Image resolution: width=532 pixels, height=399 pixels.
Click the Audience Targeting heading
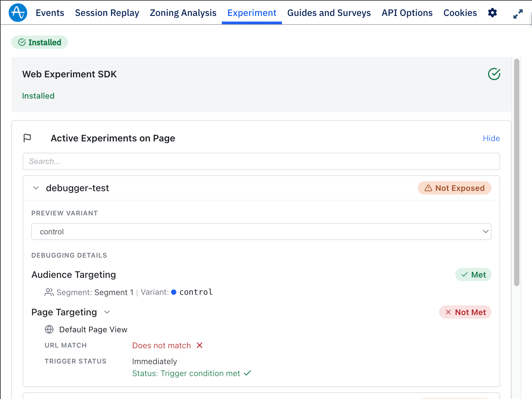click(x=73, y=275)
